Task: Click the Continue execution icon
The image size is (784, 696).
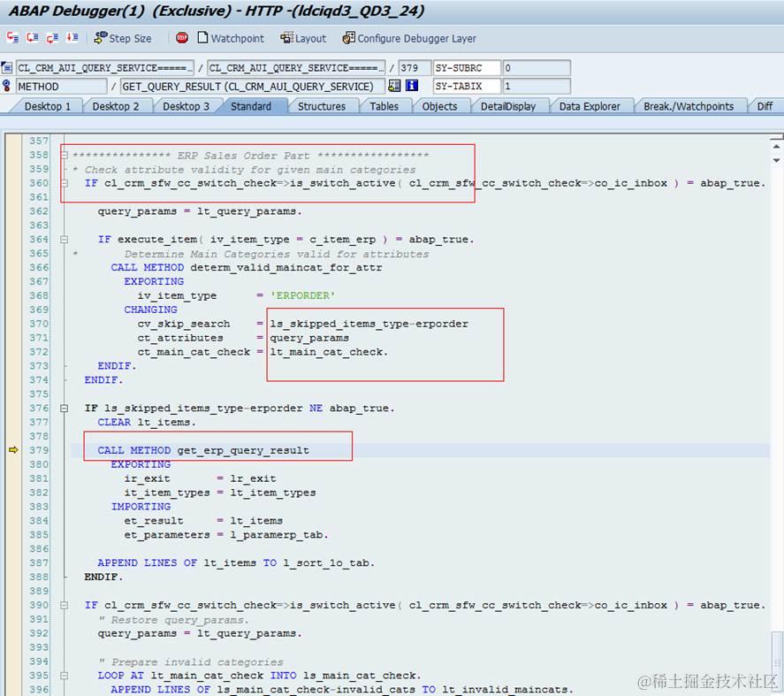Action: click(x=72, y=37)
